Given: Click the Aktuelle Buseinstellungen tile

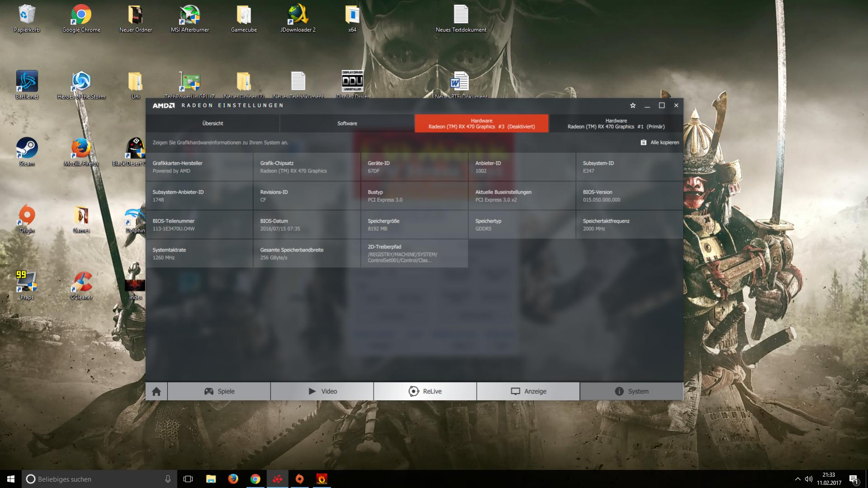Looking at the screenshot, I should point(522,196).
